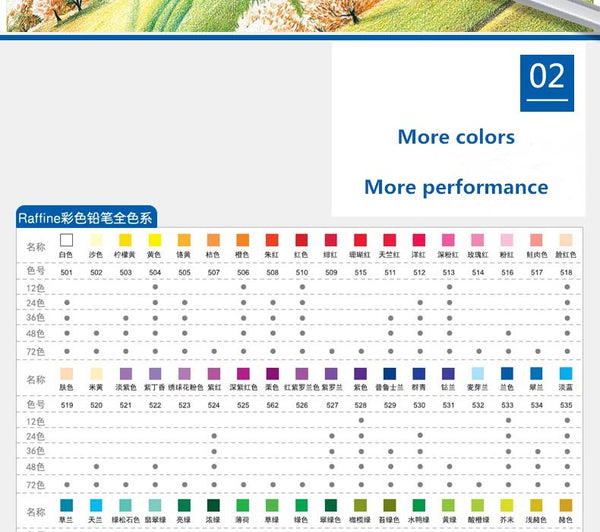Select the pink swatch numbered 516
Viewport: 600px width, 532px height.
[507, 240]
